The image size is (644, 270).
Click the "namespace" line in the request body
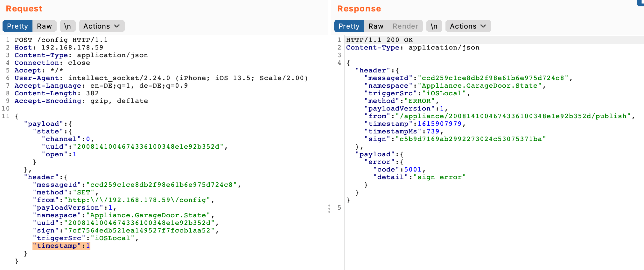(123, 215)
